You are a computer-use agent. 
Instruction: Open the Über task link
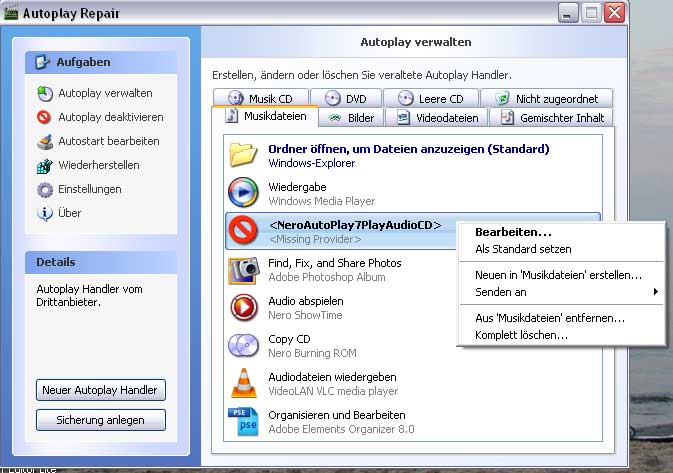(70, 213)
